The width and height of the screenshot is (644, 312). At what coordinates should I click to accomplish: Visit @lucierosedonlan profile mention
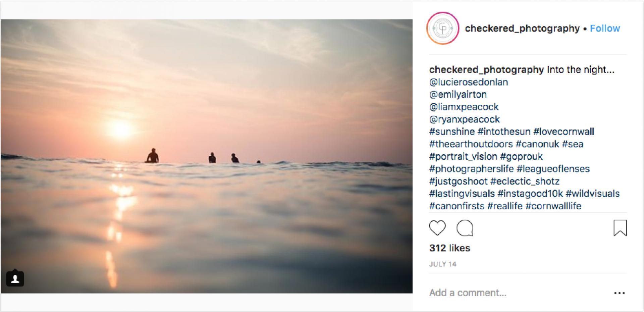click(468, 82)
